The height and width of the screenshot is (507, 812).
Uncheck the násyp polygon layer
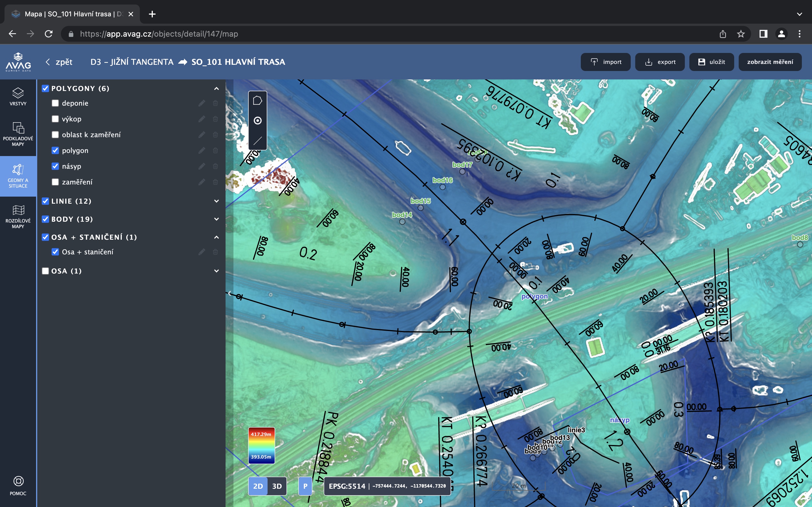[x=55, y=166]
